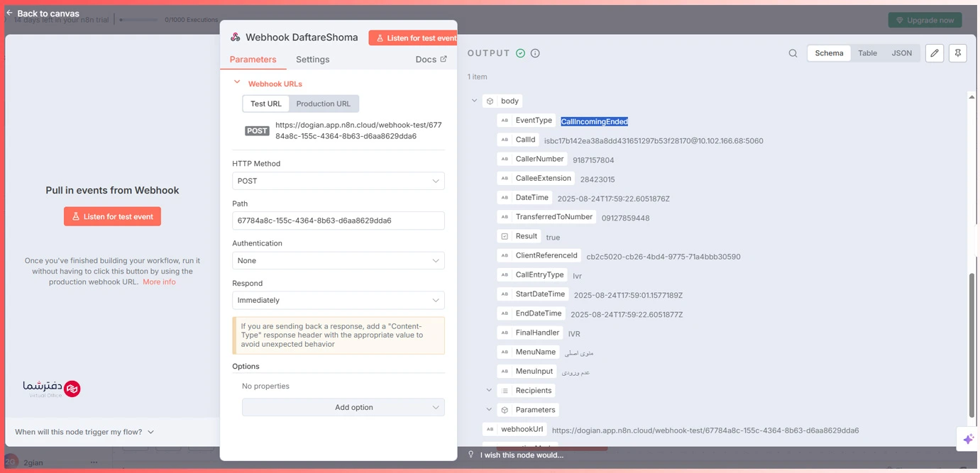980x473 pixels.
Task: Open Docs external link icon
Action: click(x=444, y=59)
